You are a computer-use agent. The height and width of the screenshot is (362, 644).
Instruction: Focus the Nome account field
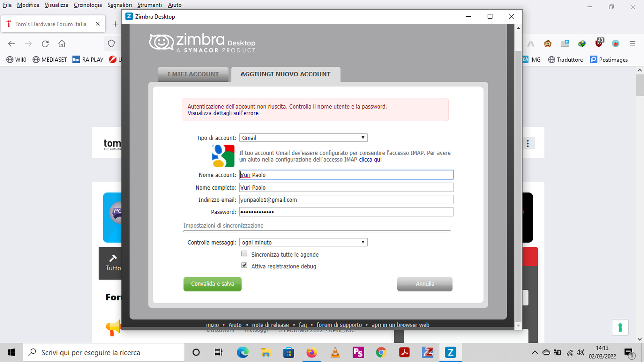tap(346, 175)
